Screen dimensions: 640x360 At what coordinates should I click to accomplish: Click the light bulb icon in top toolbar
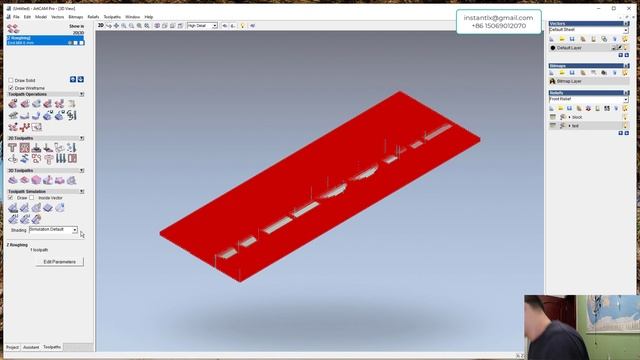pos(243,26)
